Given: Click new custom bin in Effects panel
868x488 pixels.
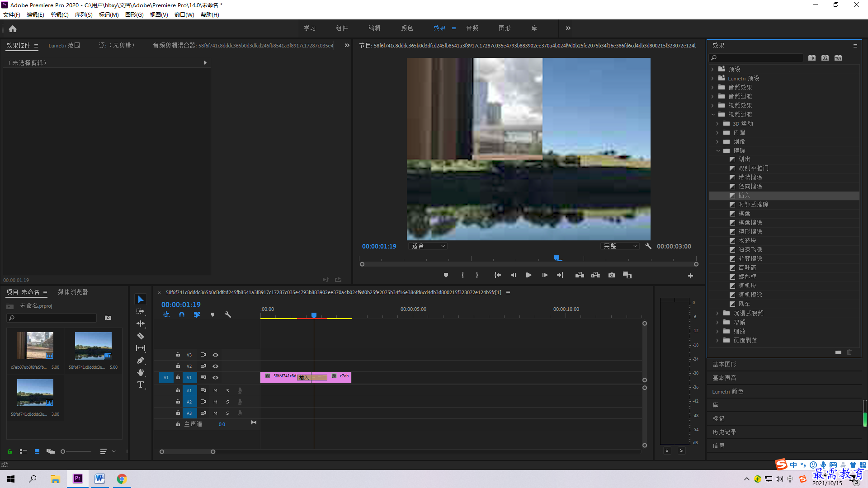Looking at the screenshot, I should 838,352.
